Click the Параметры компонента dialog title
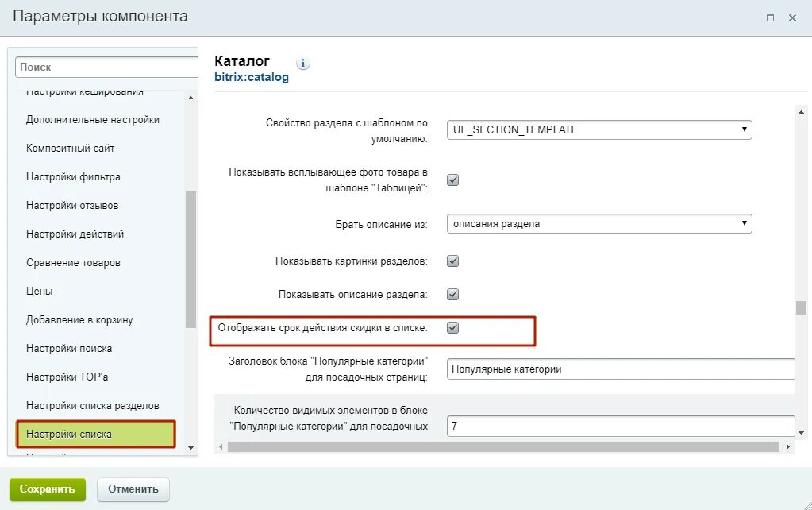Image resolution: width=812 pixels, height=510 pixels. 101,17
